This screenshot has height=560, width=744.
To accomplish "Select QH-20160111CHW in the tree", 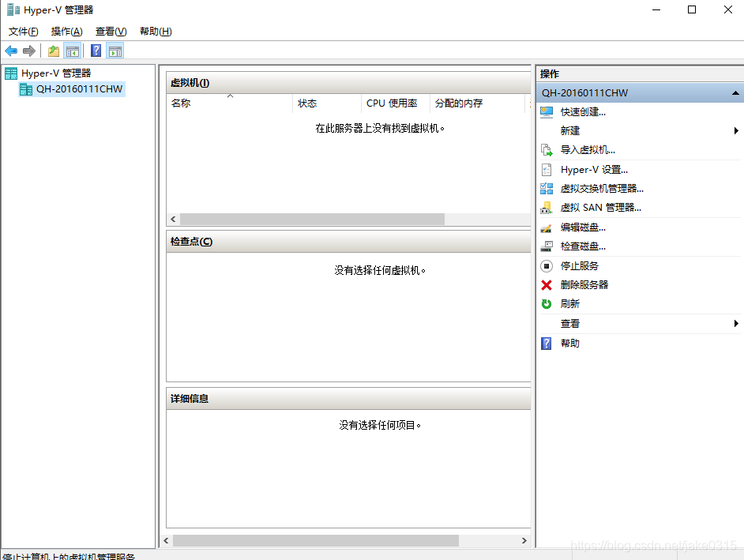I will click(79, 89).
